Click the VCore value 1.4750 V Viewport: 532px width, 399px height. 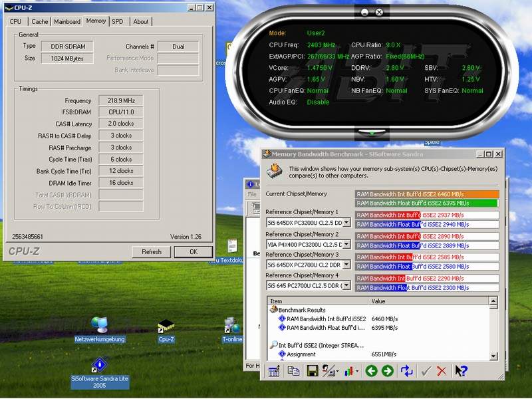tap(320, 68)
